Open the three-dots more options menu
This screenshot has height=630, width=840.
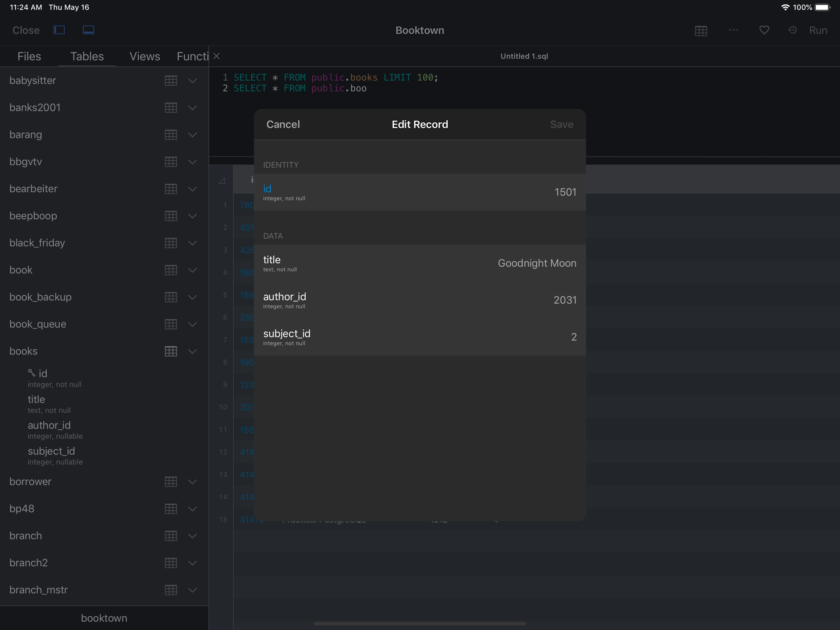pyautogui.click(x=733, y=30)
